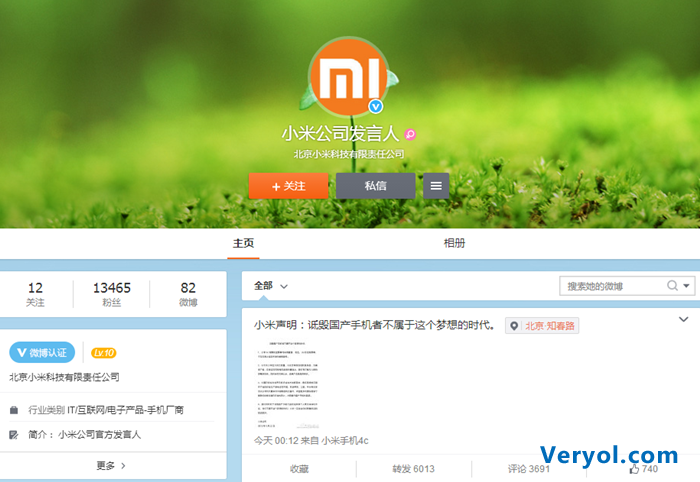Click the profile name 小米公司发言人
The height and width of the screenshot is (482, 700).
(x=340, y=133)
